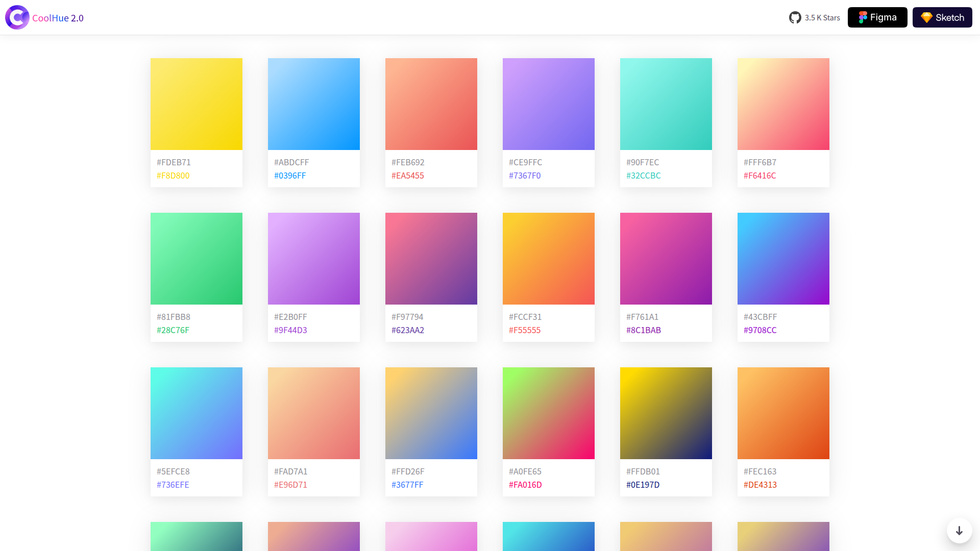The width and height of the screenshot is (980, 551).
Task: Click the scroll-down arrow button
Action: (960, 531)
